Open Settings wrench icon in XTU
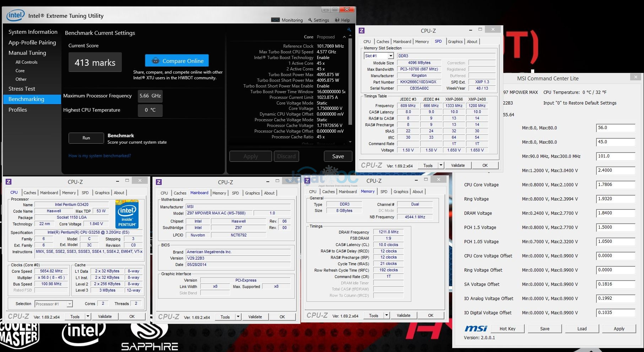Image resolution: width=644 pixels, height=352 pixels. 310,20
